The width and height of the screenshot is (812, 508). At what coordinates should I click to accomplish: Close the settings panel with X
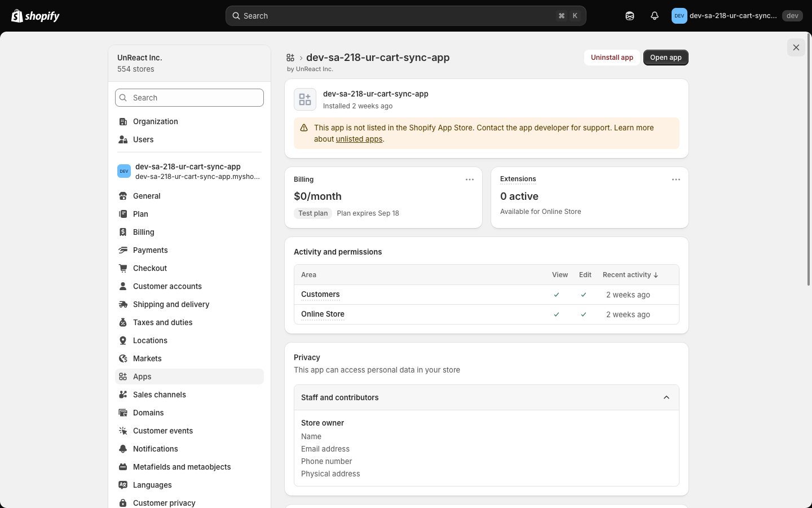click(x=796, y=47)
